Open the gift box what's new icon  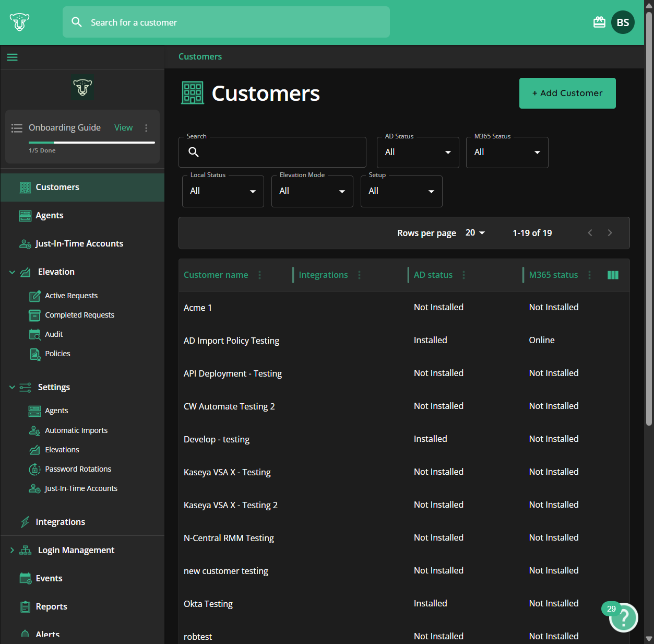pos(599,22)
